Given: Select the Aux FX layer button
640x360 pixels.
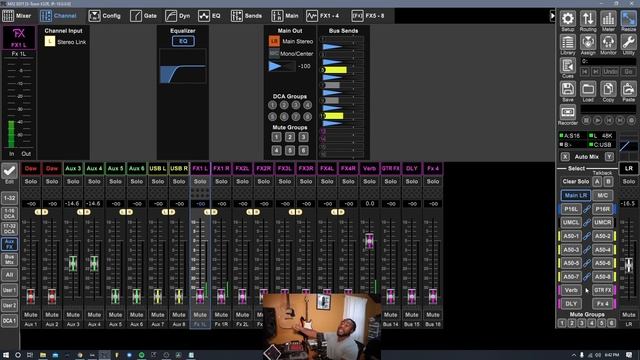Looking at the screenshot, I should point(9,244).
